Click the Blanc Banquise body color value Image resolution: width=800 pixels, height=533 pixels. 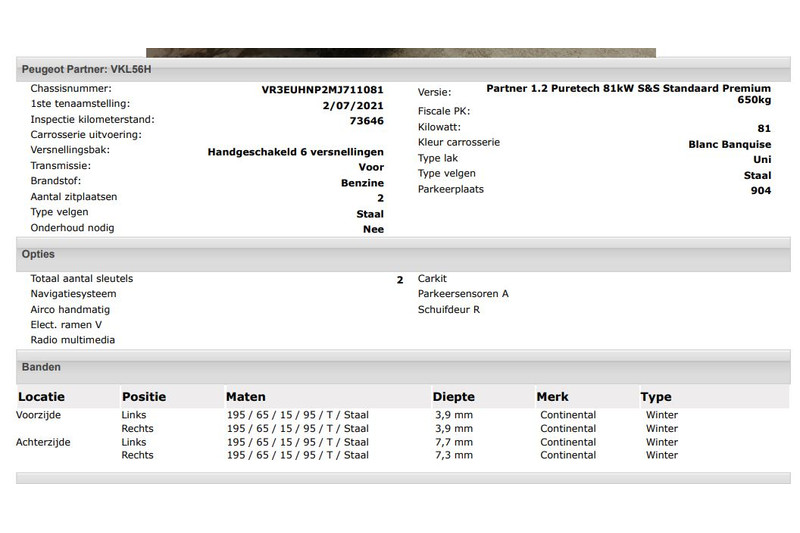(x=729, y=144)
